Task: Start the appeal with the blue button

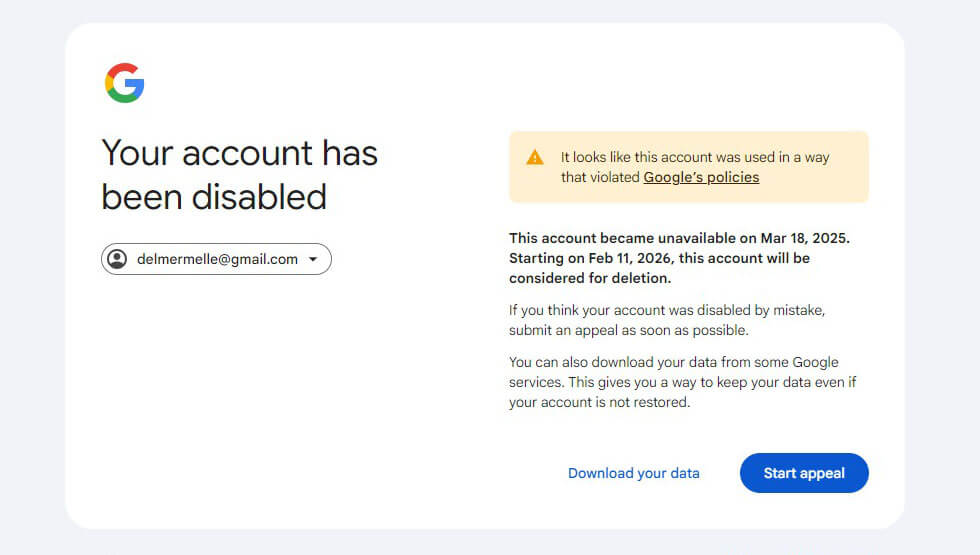Action: pos(804,473)
